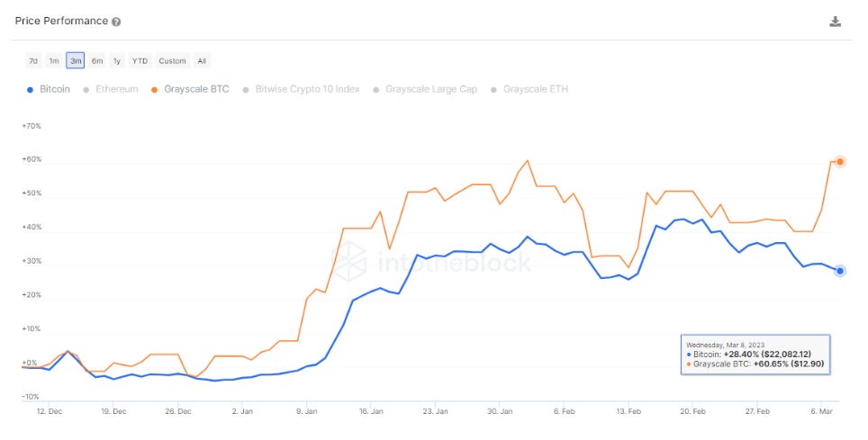The width and height of the screenshot is (868, 440).
Task: Toggle the Bitcoin series in legend
Action: tap(49, 89)
